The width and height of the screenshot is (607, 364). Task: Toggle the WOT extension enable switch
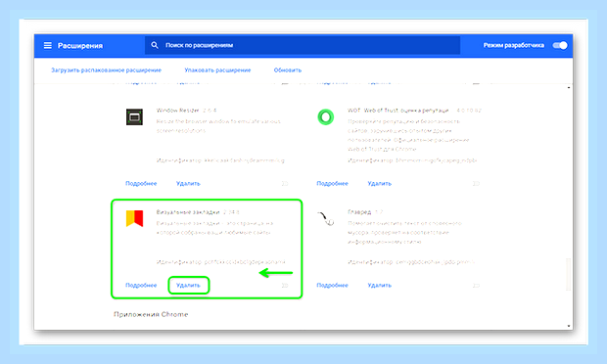(476, 183)
